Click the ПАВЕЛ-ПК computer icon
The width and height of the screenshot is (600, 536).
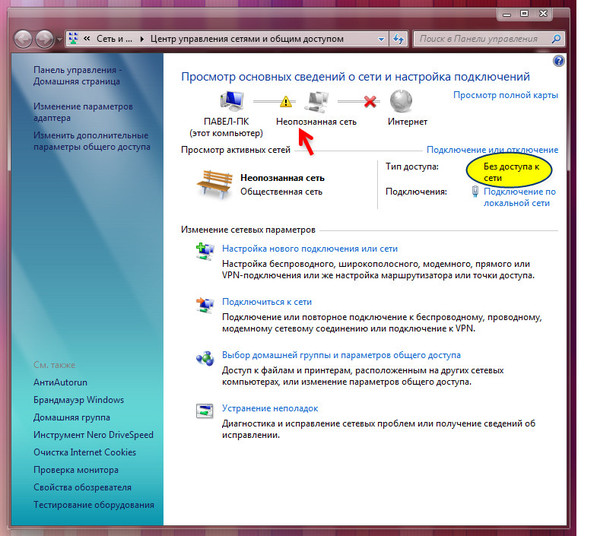coord(232,102)
